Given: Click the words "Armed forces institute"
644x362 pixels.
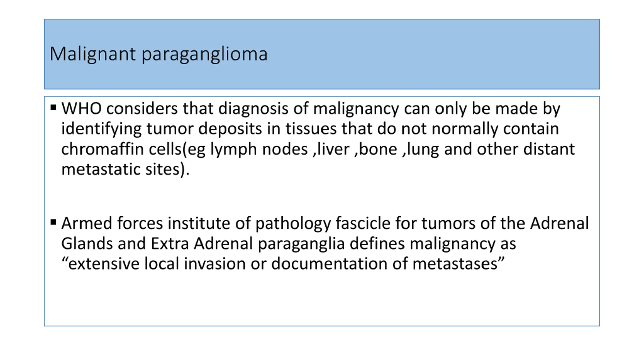Looking at the screenshot, I should (x=146, y=223).
